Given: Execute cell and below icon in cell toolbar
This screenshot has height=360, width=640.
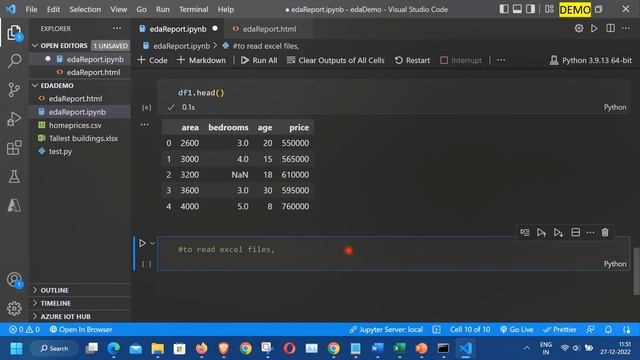Looking at the screenshot, I should coord(558,232).
